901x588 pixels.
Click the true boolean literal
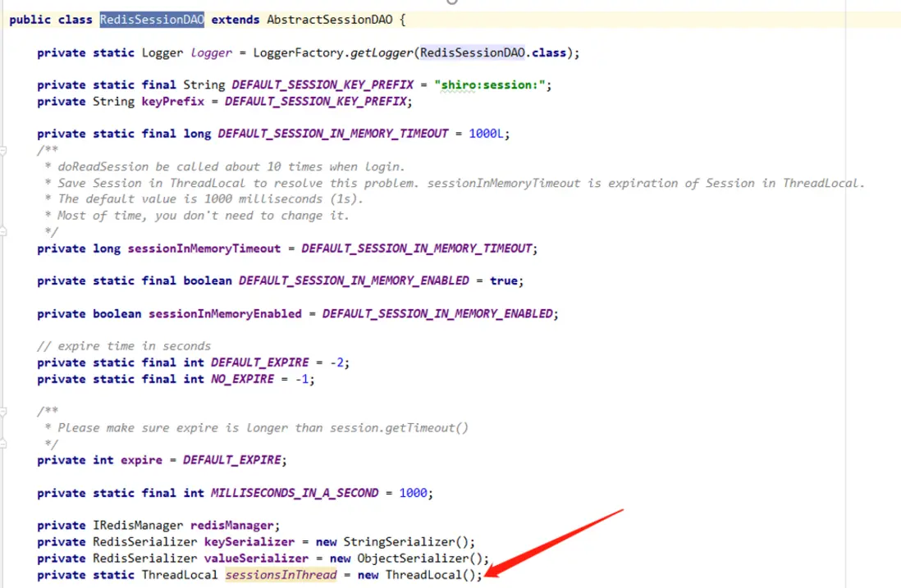click(503, 280)
